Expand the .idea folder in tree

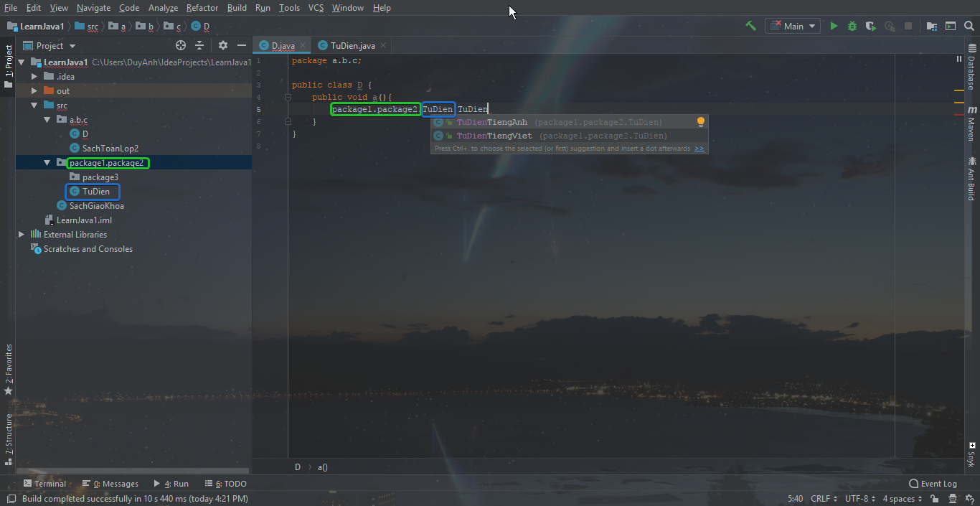[x=34, y=77]
